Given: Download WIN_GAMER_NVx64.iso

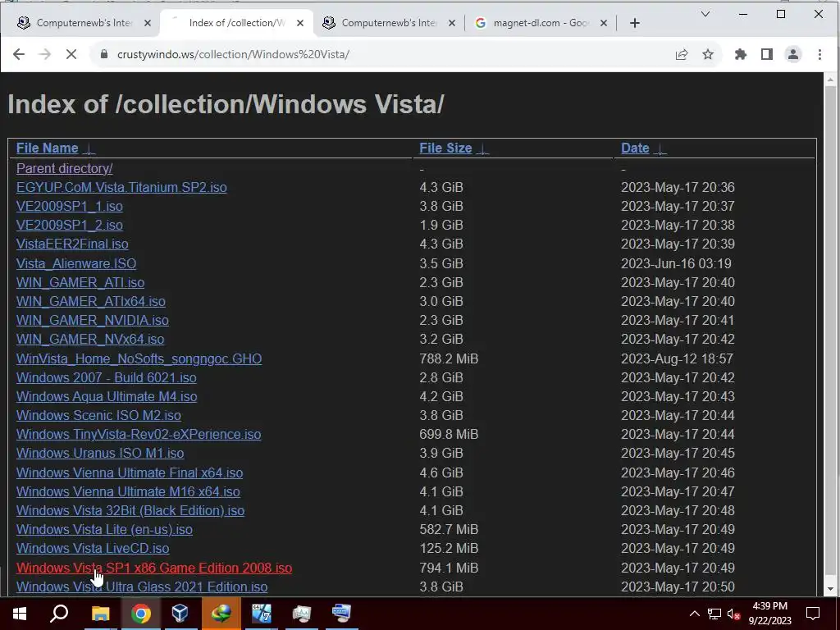Looking at the screenshot, I should pos(90,339).
